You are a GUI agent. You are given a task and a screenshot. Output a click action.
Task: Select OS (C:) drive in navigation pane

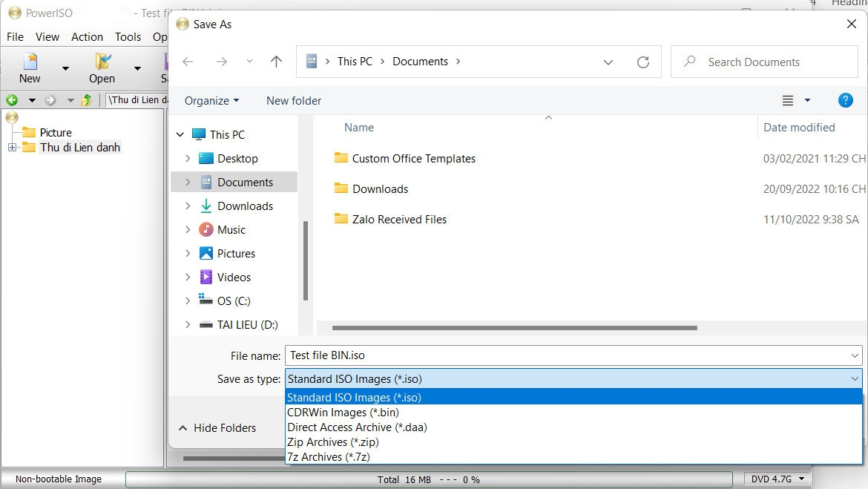tap(234, 301)
